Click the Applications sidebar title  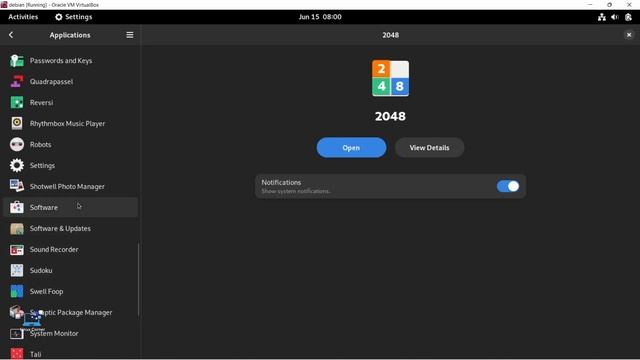tap(70, 35)
